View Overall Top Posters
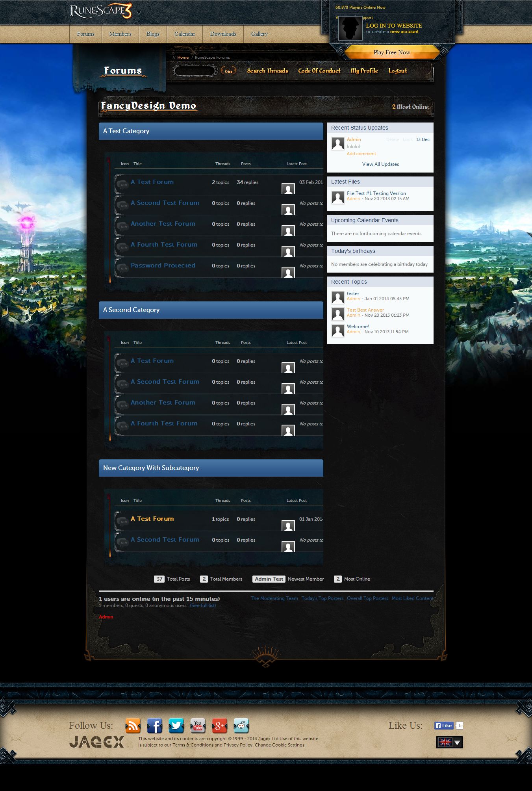This screenshot has width=532, height=791. [367, 598]
